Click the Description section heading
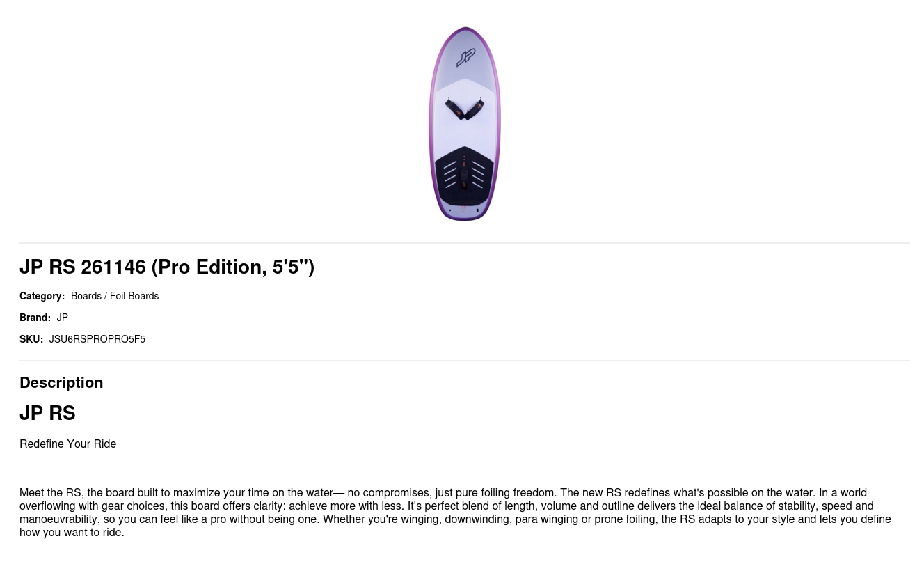This screenshot has height=571, width=924. pyautogui.click(x=61, y=382)
